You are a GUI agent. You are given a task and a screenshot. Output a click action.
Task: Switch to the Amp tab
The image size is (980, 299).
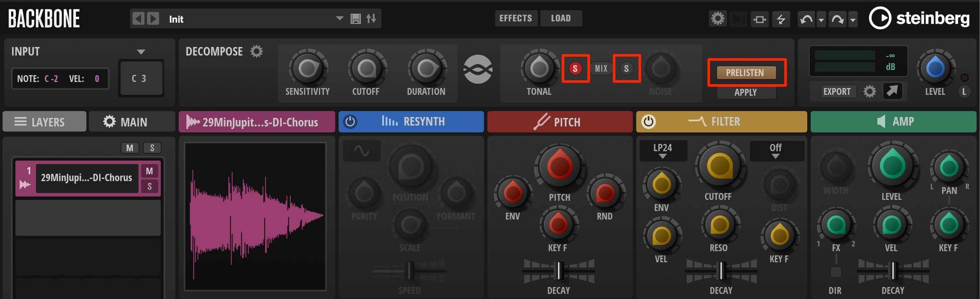pyautogui.click(x=894, y=122)
